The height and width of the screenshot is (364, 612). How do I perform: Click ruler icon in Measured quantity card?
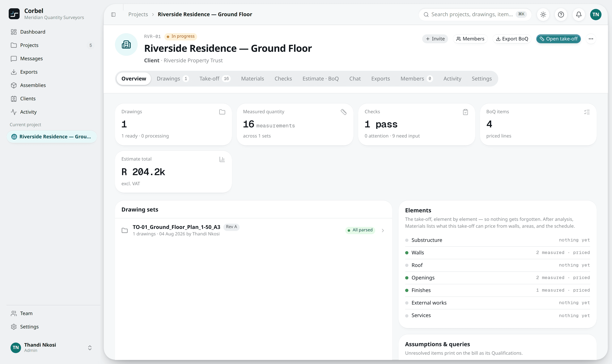343,112
